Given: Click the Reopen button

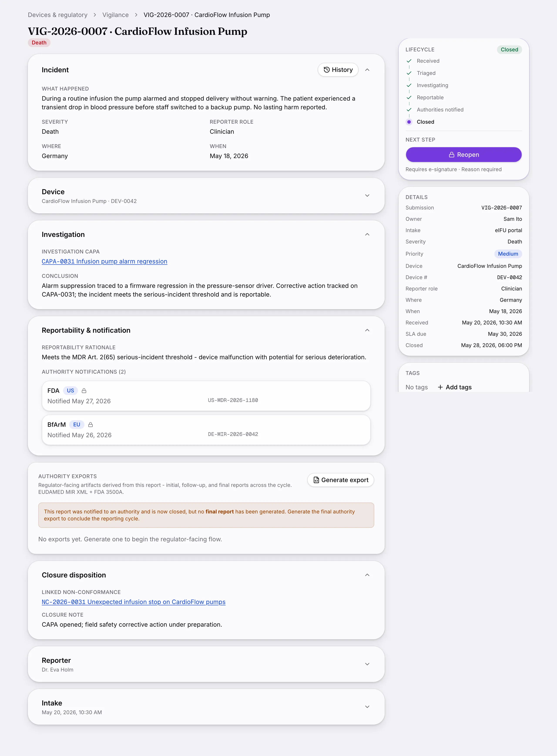Looking at the screenshot, I should pyautogui.click(x=464, y=155).
